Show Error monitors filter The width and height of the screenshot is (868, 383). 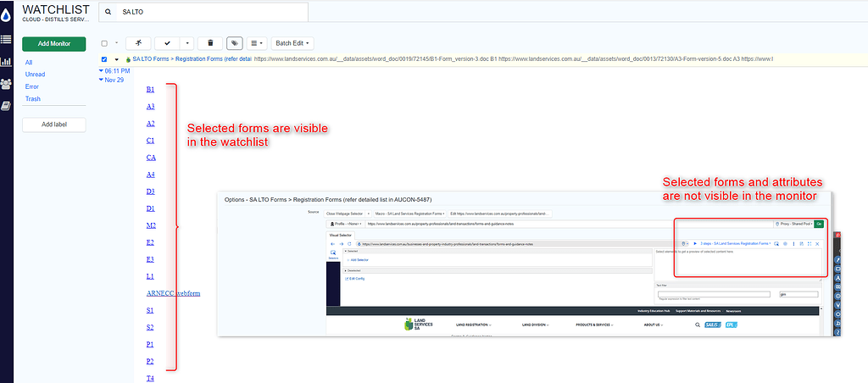(31, 87)
